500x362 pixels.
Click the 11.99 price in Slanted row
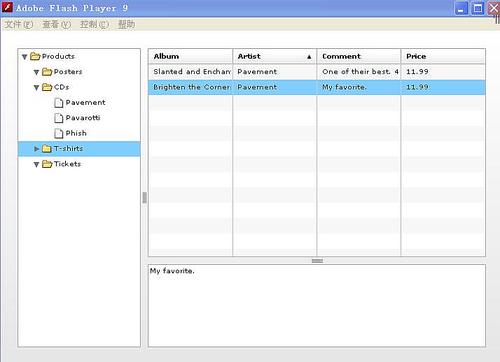(443, 72)
